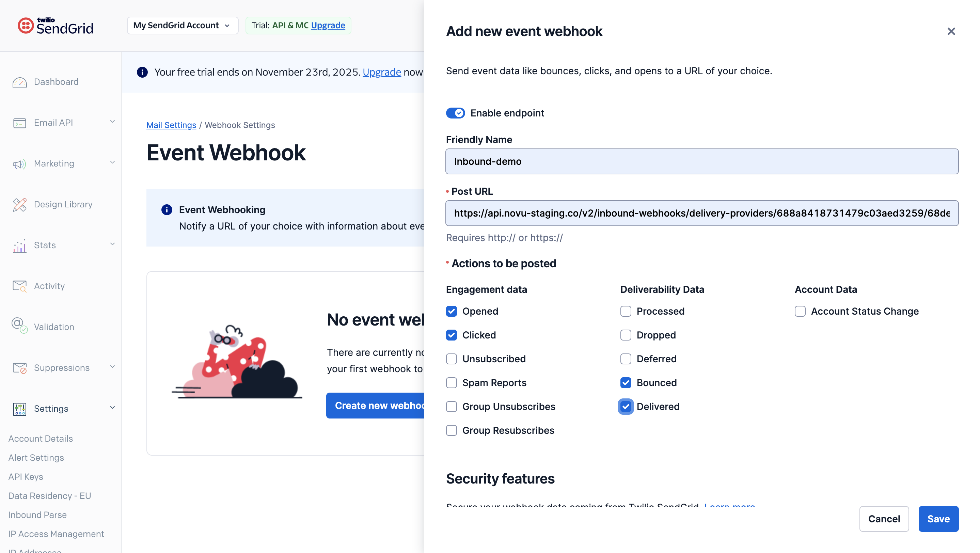Go to the API Keys settings page
The width and height of the screenshot is (980, 553).
[x=26, y=476]
